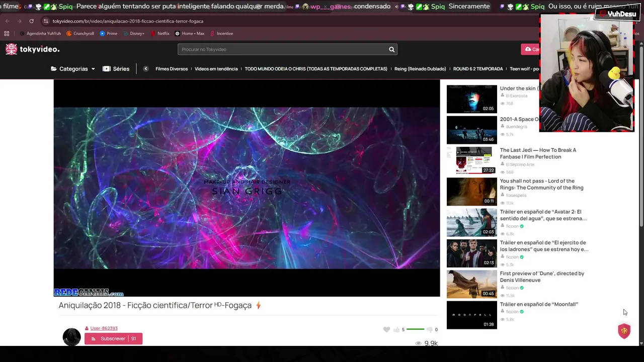Open 'Tráiler en español de Avatar 2' title

point(543,215)
